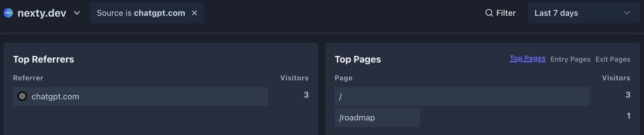Click the Filter magnifier icon
The image size is (644, 135).
[489, 13]
